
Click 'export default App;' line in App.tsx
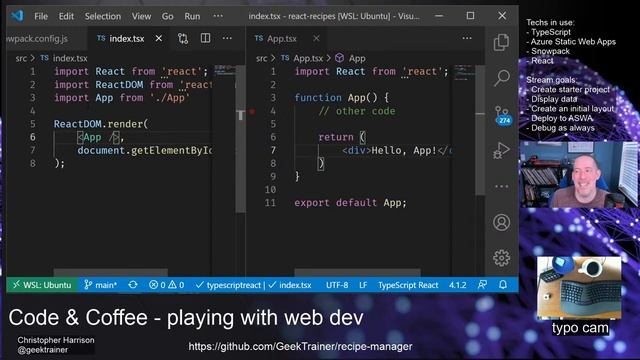coord(350,203)
